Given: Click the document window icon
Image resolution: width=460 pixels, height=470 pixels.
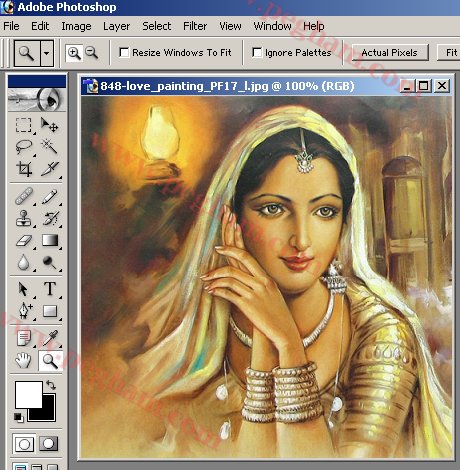Looking at the screenshot, I should click(90, 86).
